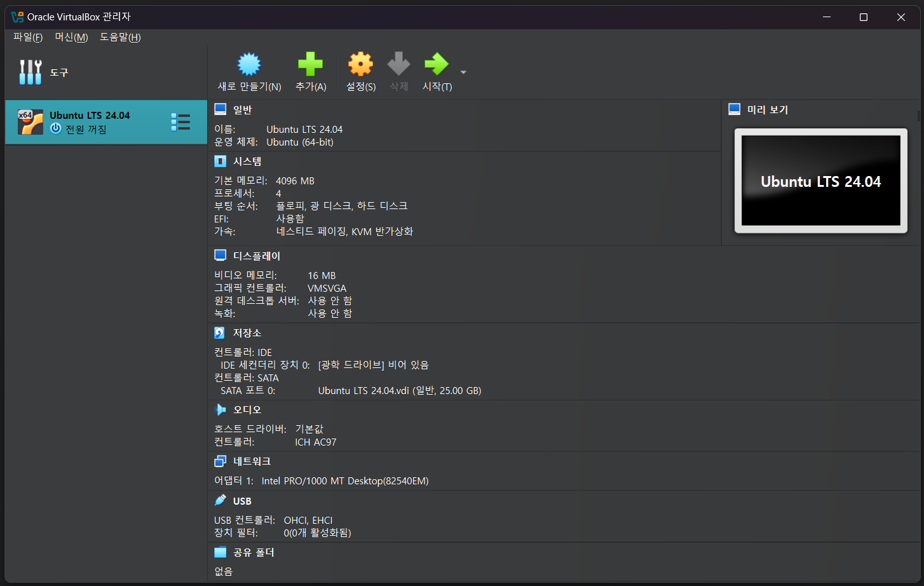Click the 네스티드 페이징, KVM 반가상화 text

(344, 231)
